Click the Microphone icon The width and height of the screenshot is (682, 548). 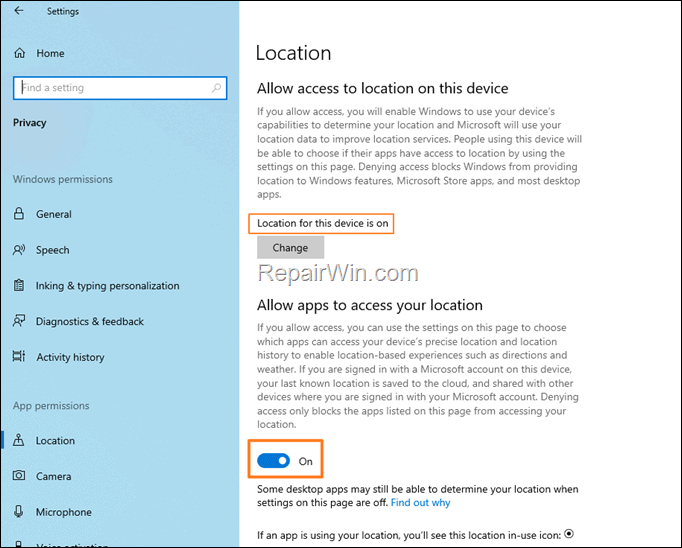[19, 511]
